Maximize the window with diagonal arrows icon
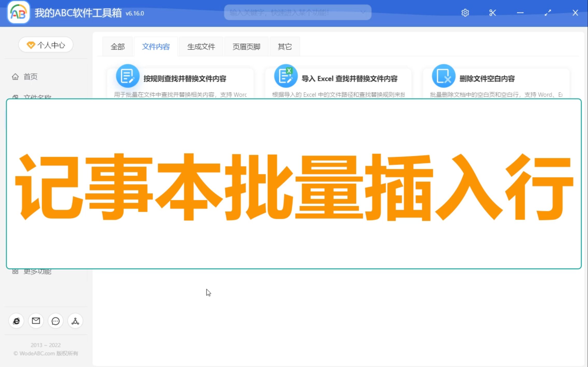The height and width of the screenshot is (367, 588). 548,13
